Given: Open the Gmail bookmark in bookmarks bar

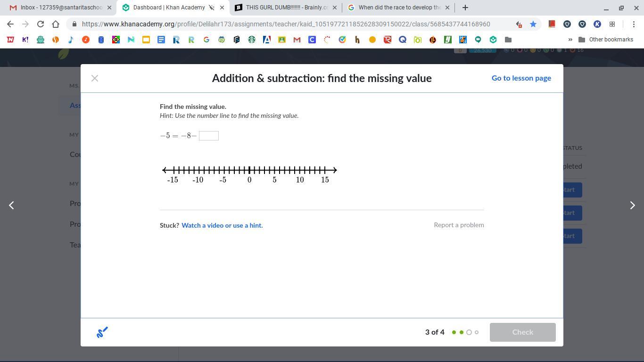Looking at the screenshot, I should tap(297, 40).
